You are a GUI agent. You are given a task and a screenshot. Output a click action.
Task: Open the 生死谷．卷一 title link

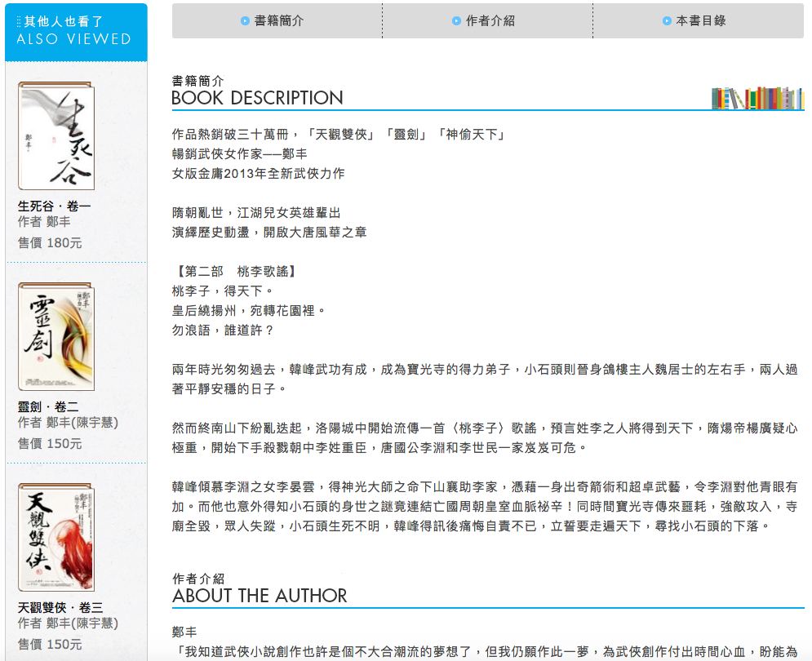55,206
